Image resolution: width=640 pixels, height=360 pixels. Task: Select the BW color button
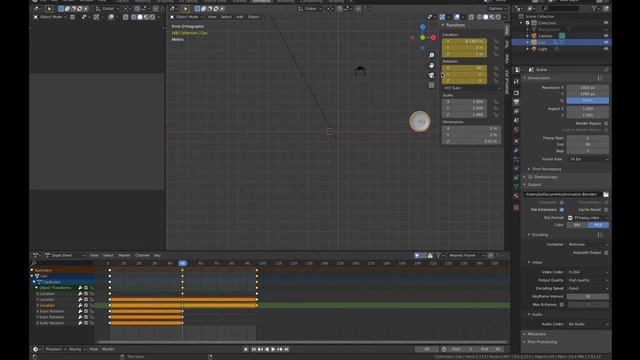[577, 225]
